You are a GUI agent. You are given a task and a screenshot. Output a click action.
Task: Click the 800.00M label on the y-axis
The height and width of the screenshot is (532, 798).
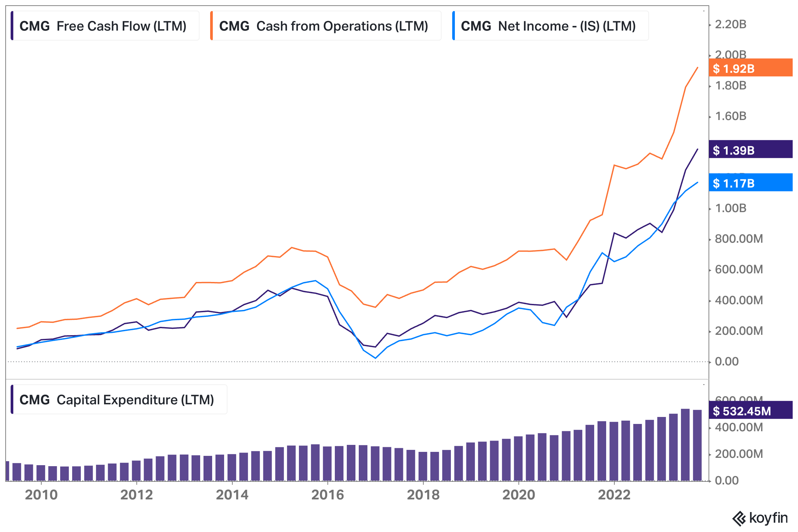tap(738, 239)
